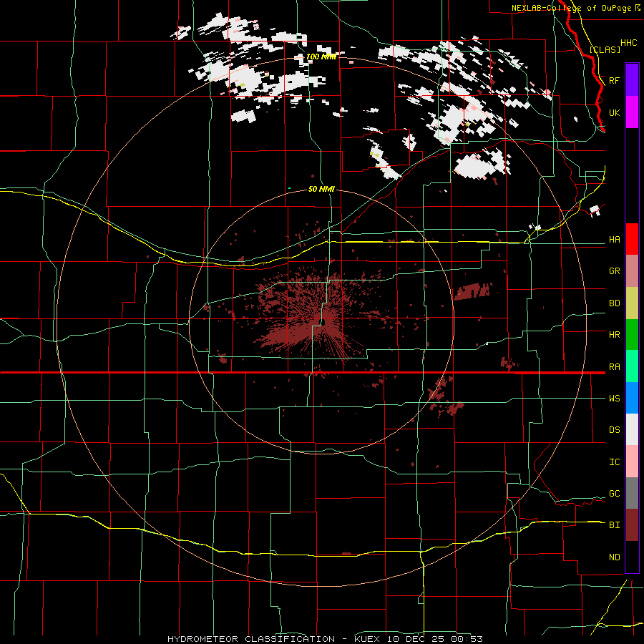Click the WS legend label
The image size is (644, 644).
614,399
